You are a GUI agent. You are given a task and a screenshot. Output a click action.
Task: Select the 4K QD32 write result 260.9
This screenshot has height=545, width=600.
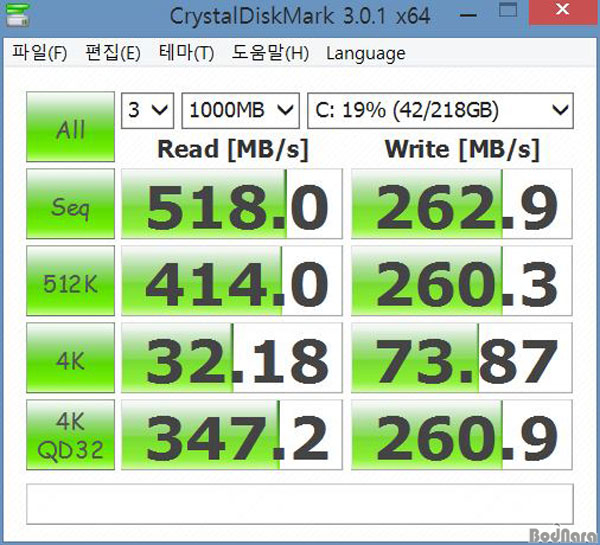pyautogui.click(x=462, y=435)
